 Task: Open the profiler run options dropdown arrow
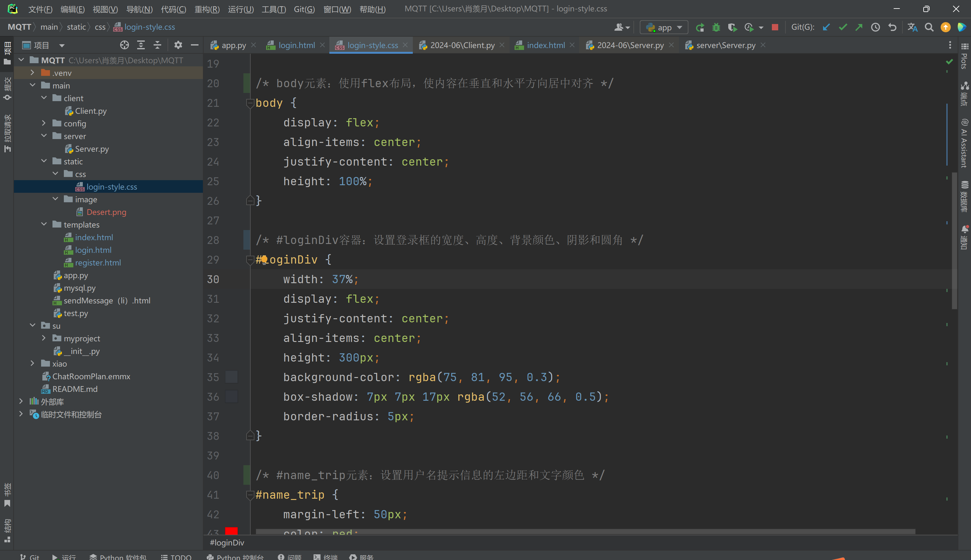(761, 27)
